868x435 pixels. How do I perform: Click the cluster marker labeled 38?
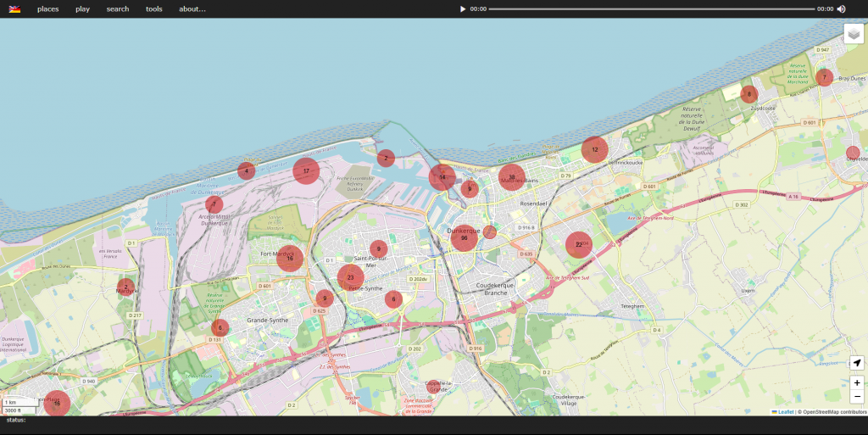[511, 177]
